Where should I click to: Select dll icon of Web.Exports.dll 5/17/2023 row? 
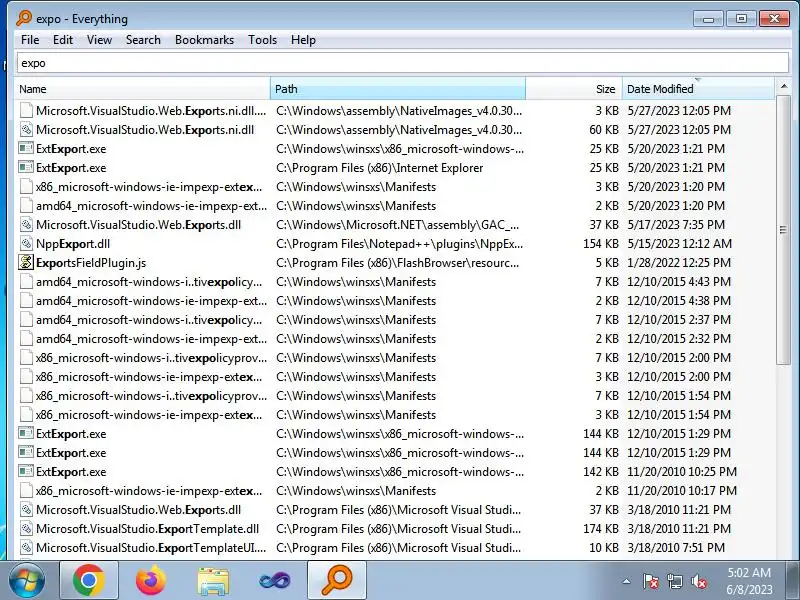click(x=26, y=224)
